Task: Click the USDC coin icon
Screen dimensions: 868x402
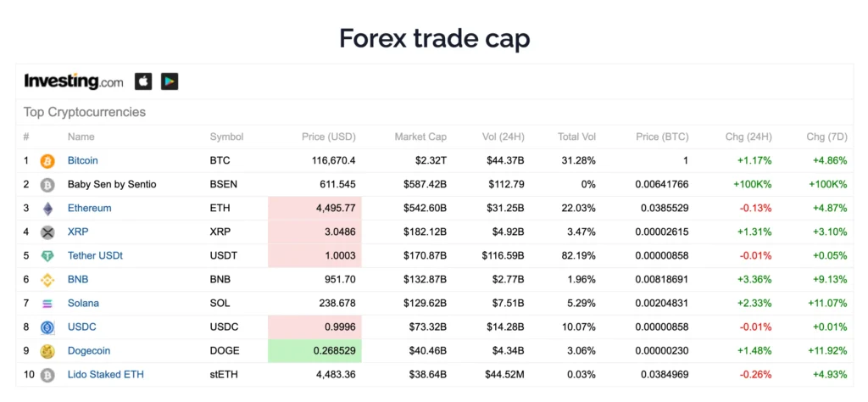Action: pyautogui.click(x=47, y=327)
